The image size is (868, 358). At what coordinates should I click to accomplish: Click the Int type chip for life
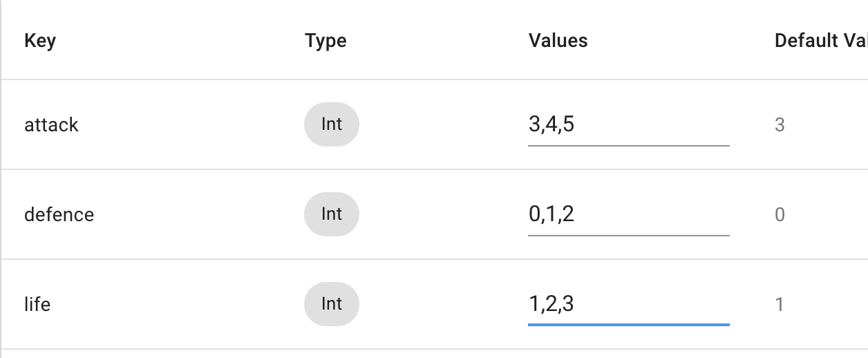(x=332, y=304)
